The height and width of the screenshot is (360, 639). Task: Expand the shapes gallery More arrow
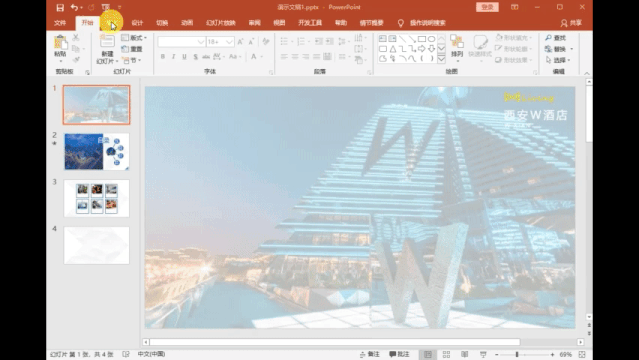coord(441,59)
